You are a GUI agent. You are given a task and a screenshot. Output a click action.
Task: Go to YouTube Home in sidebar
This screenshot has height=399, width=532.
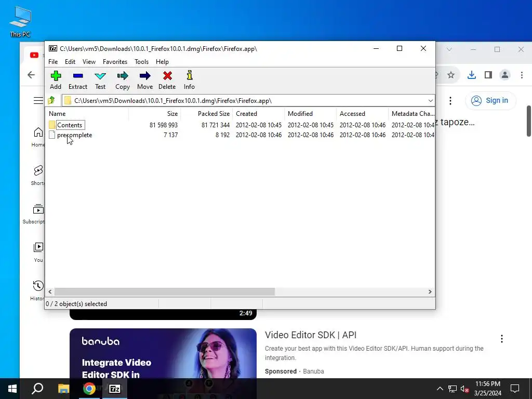[x=38, y=137]
